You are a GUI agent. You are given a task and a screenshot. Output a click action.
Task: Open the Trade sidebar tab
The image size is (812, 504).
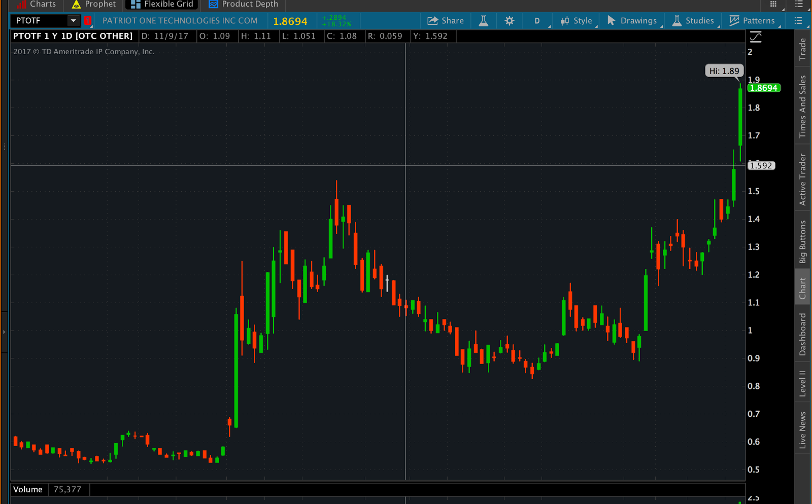tap(803, 49)
